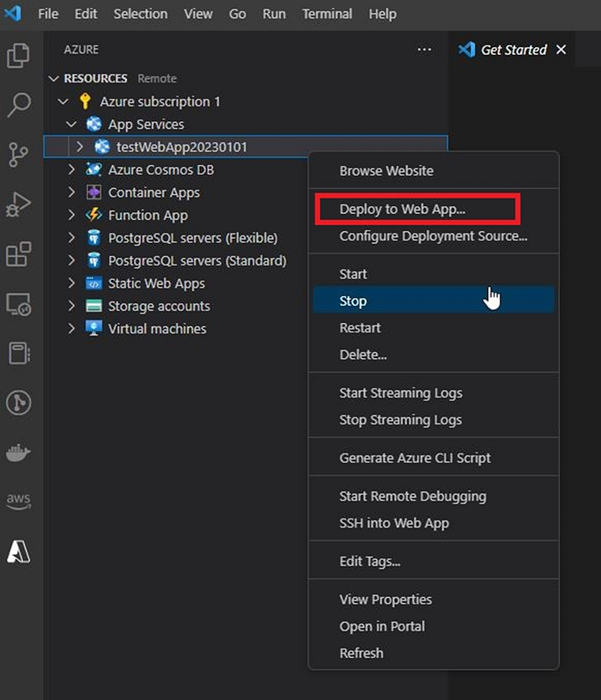Open the View menu
601x700 pixels.
point(198,14)
